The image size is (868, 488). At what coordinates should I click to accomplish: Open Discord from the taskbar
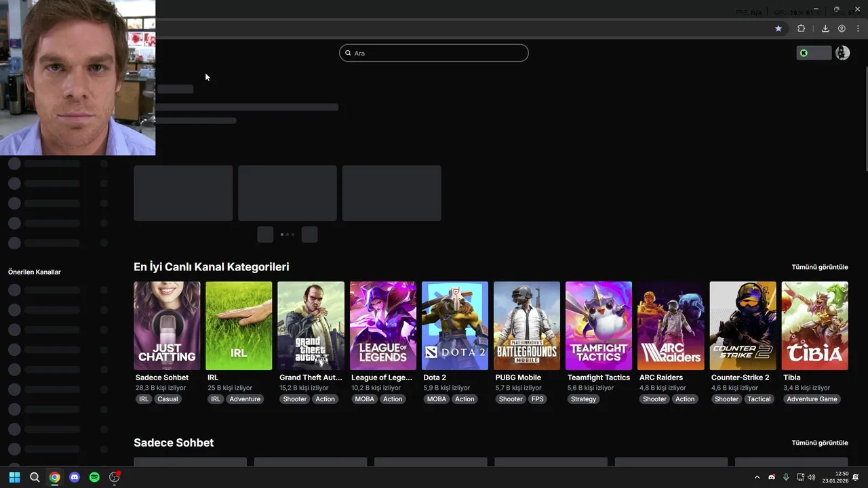75,477
